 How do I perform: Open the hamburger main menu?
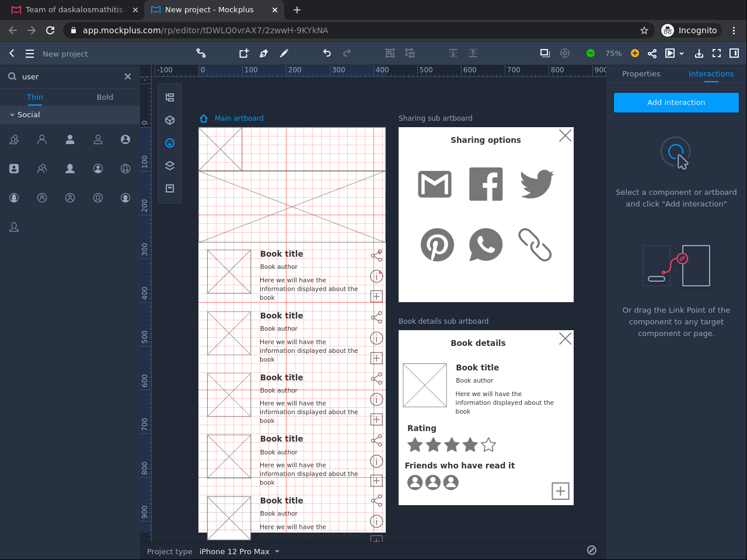[x=30, y=54]
